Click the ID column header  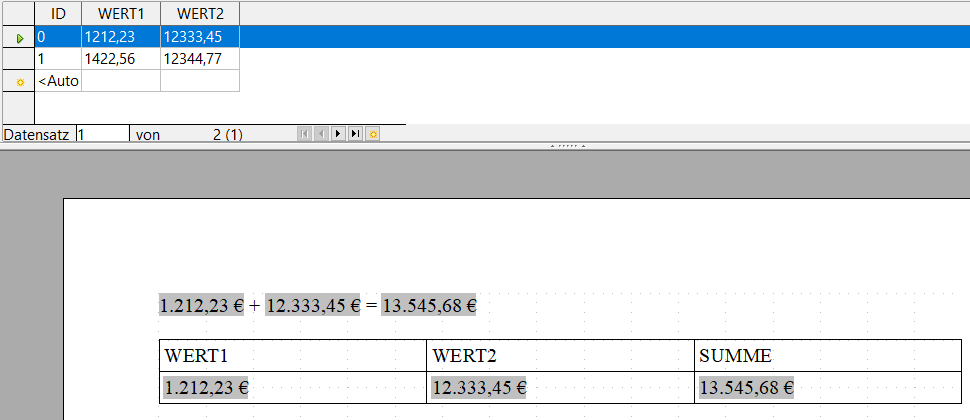(58, 13)
